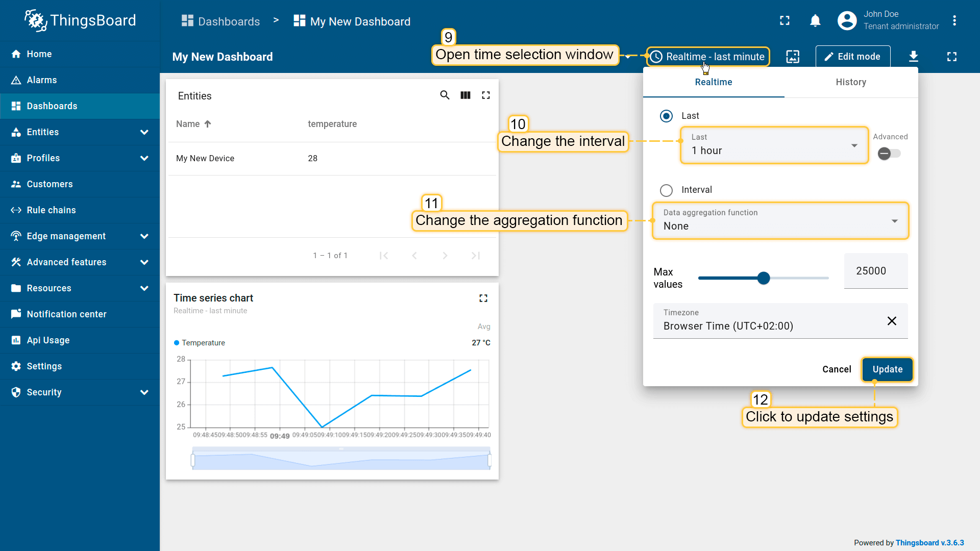Screen dimensions: 980x551
Task: Open the top-right three-dot menu
Action: (954, 20)
